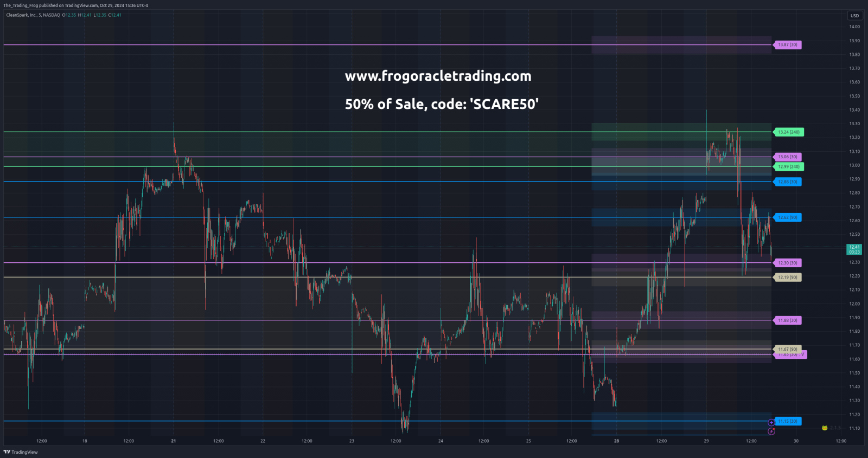Click date 22 on the time axis
This screenshot has width=868, height=458.
263,441
